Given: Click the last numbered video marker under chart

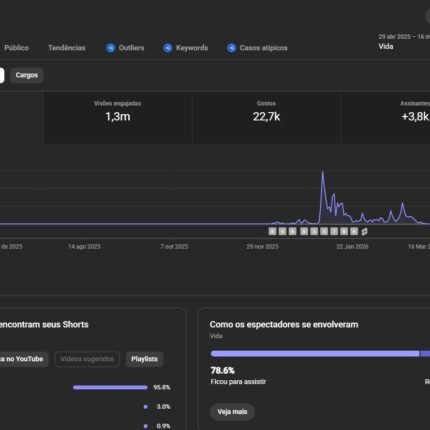Looking at the screenshot, I should pyautogui.click(x=354, y=231).
